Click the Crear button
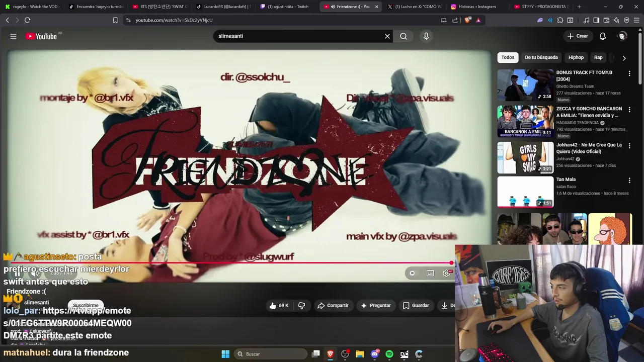Image resolution: width=644 pixels, height=362 pixels. 578,36
